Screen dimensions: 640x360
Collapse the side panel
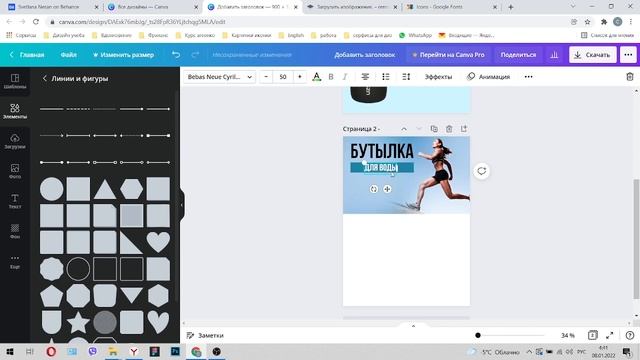click(x=182, y=205)
